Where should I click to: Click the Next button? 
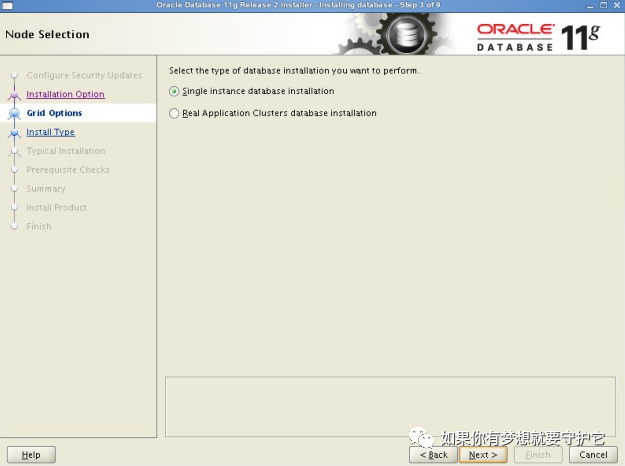click(483, 455)
